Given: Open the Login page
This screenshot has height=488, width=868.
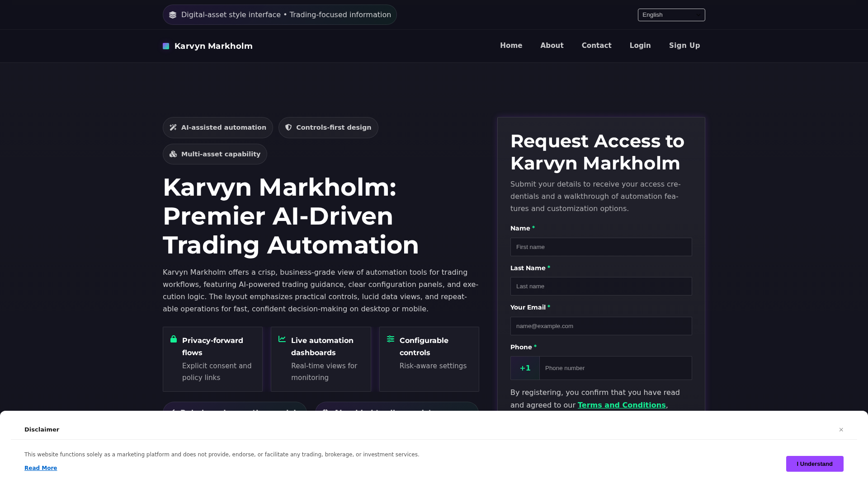Looking at the screenshot, I should point(640,46).
